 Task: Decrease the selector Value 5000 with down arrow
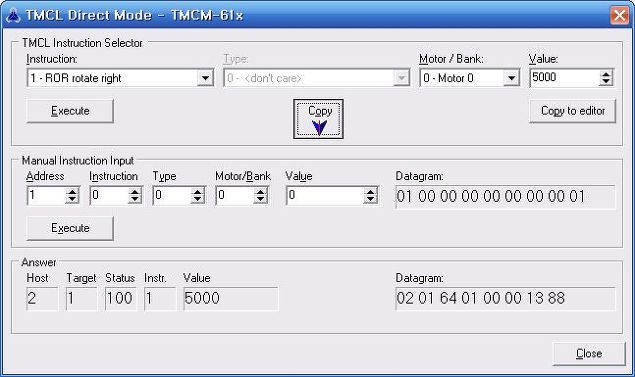pos(606,82)
